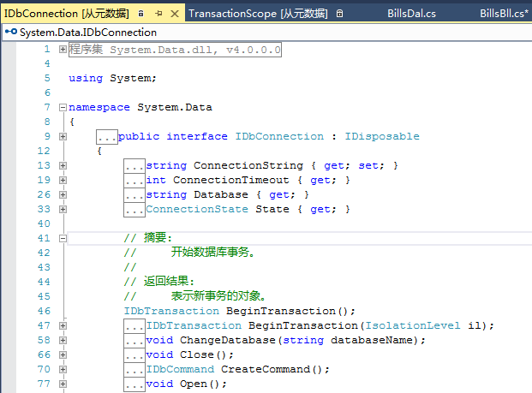
Task: Click the ConnectionTimeout property name
Action: click(x=231, y=180)
